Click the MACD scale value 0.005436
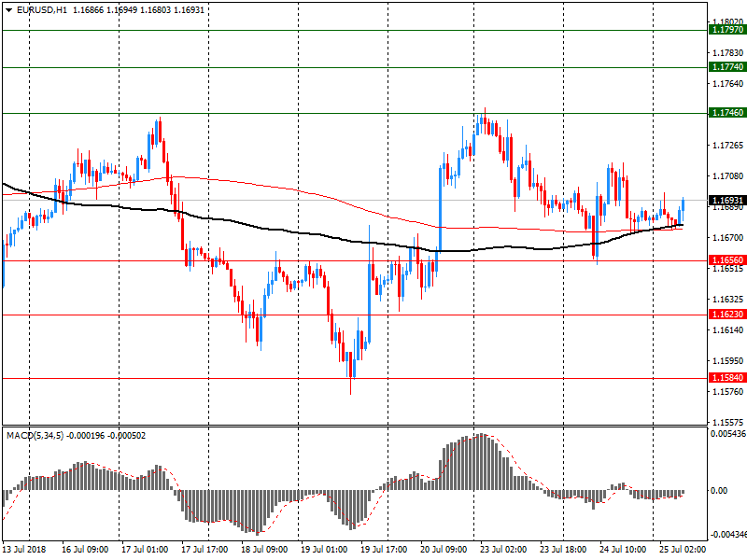 coord(728,434)
